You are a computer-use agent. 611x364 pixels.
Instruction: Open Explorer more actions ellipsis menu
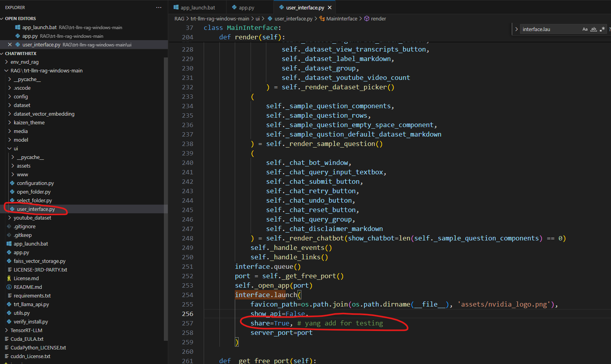(x=159, y=7)
